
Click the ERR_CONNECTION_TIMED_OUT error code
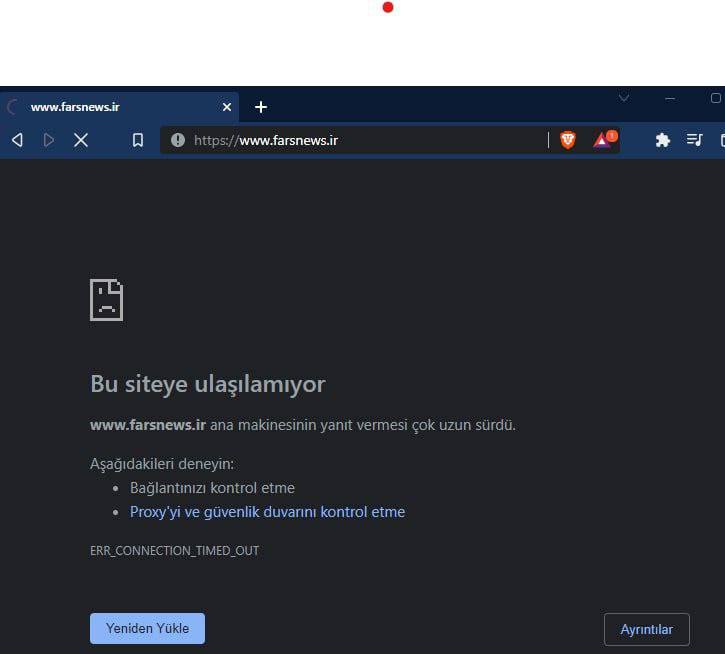click(x=174, y=551)
